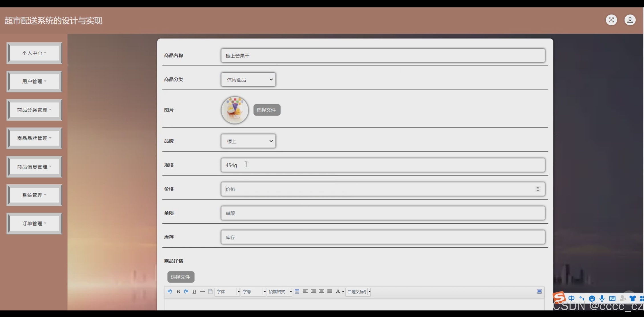Screen dimensions: 644x317
Task: Click into the 库存 input field
Action: (x=383, y=237)
